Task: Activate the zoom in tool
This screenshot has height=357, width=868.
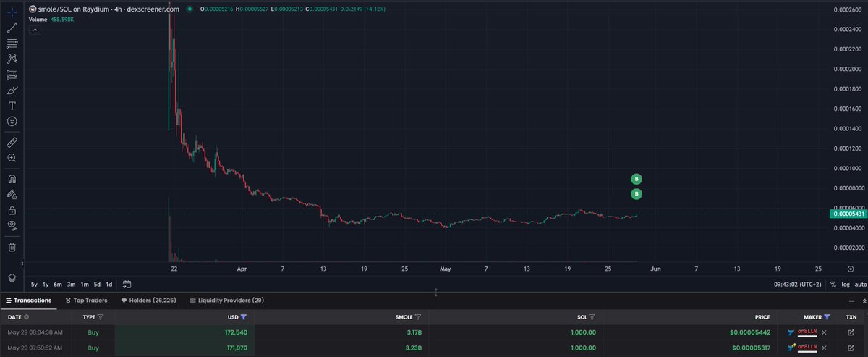Action: click(12, 157)
